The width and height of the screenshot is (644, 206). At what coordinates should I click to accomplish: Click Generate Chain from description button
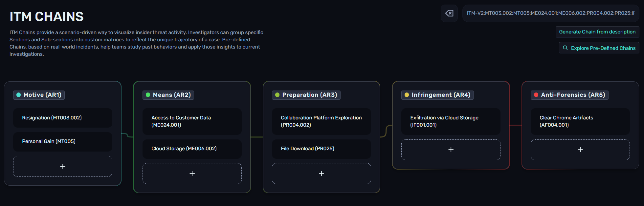pyautogui.click(x=597, y=32)
